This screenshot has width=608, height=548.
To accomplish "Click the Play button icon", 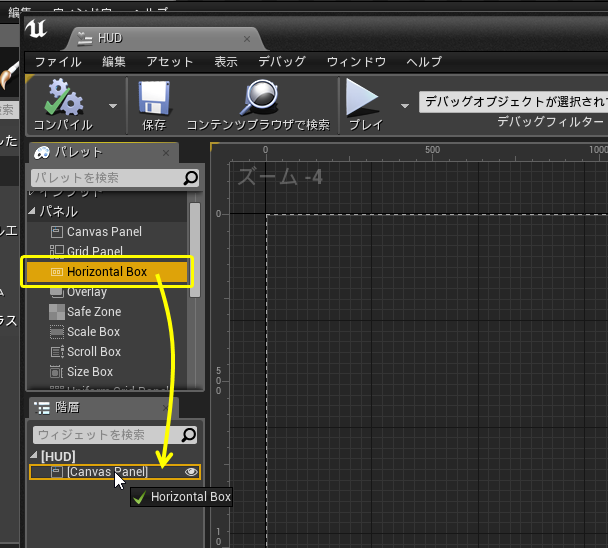I will tap(362, 97).
